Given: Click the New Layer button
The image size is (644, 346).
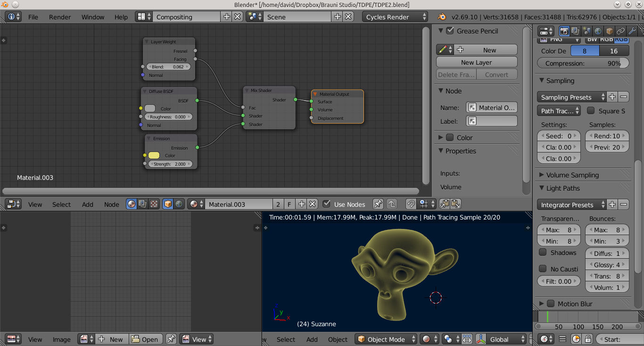Looking at the screenshot, I should pyautogui.click(x=477, y=62).
